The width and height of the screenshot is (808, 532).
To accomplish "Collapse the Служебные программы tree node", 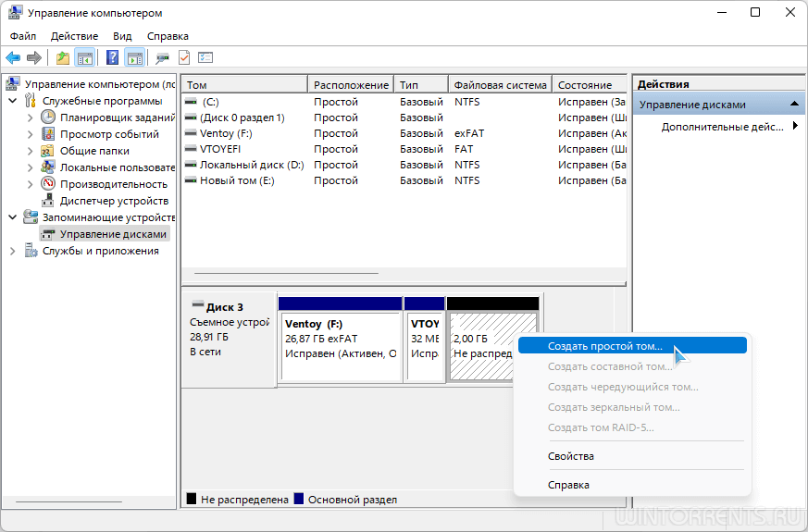I will click(12, 101).
